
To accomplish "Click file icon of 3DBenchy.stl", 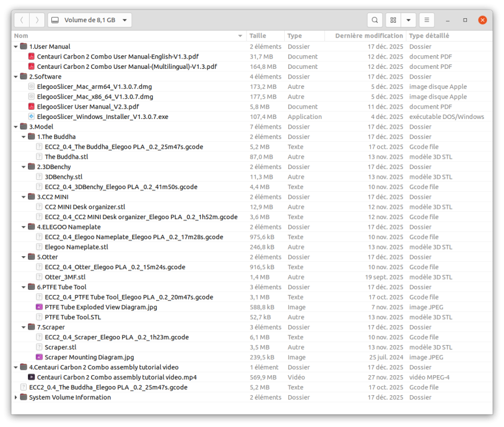I will coord(39,176).
